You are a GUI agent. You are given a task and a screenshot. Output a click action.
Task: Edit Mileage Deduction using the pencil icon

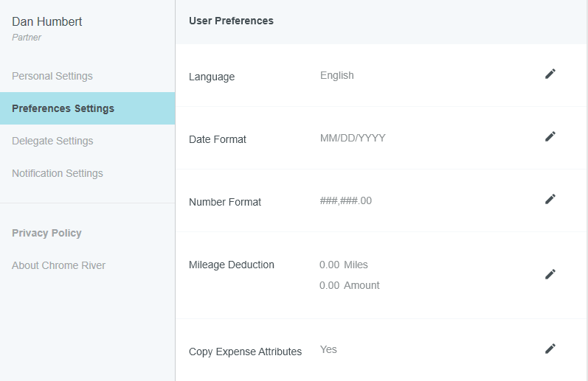click(x=550, y=274)
